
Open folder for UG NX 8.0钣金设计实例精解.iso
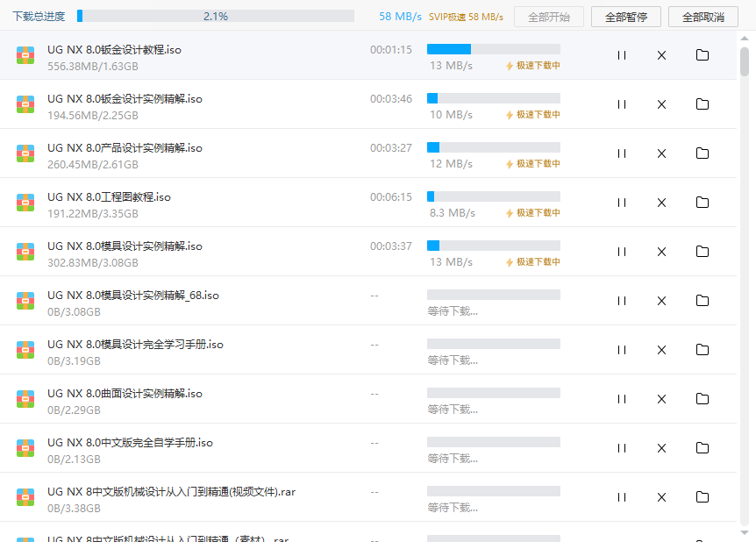(703, 104)
